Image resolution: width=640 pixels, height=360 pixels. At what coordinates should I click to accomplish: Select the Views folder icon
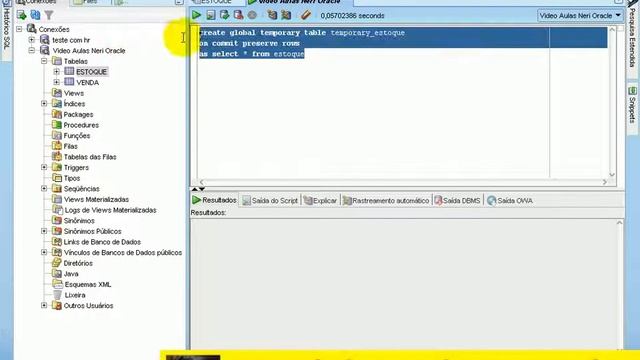coord(57,93)
